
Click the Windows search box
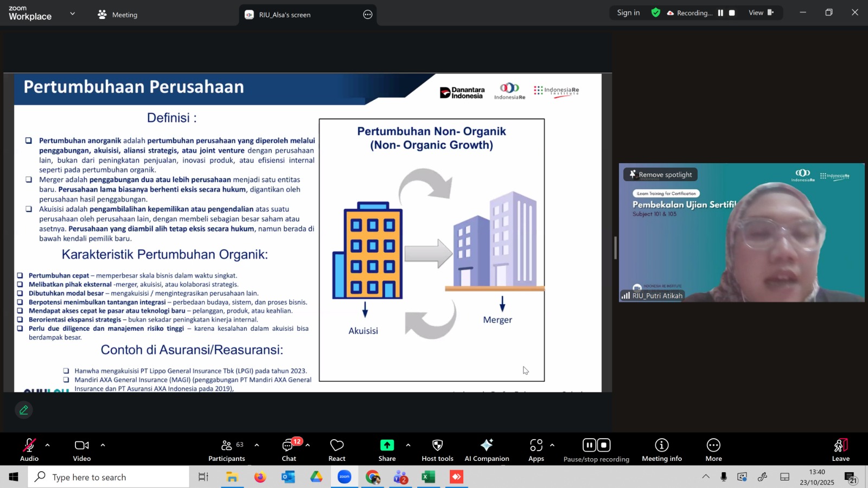point(108,477)
